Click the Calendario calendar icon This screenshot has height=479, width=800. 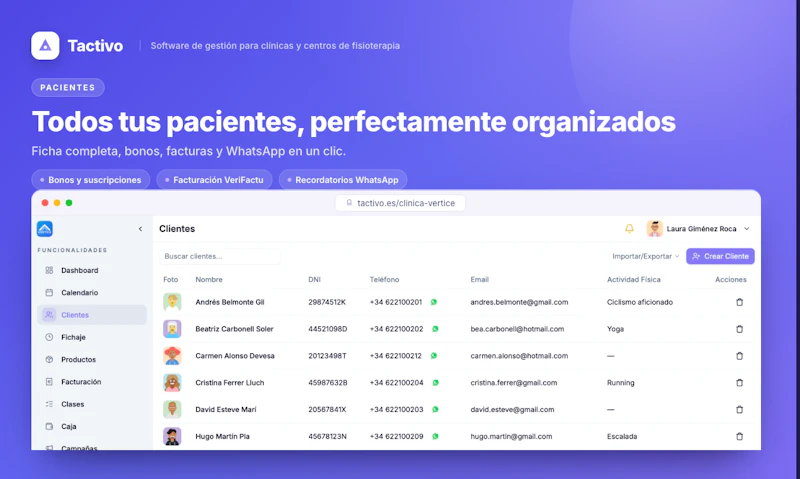point(49,293)
